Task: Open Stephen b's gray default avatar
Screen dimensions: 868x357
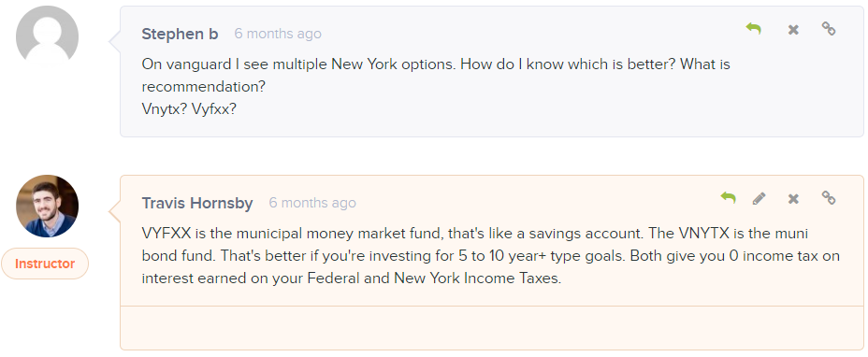Action: pyautogui.click(x=47, y=37)
